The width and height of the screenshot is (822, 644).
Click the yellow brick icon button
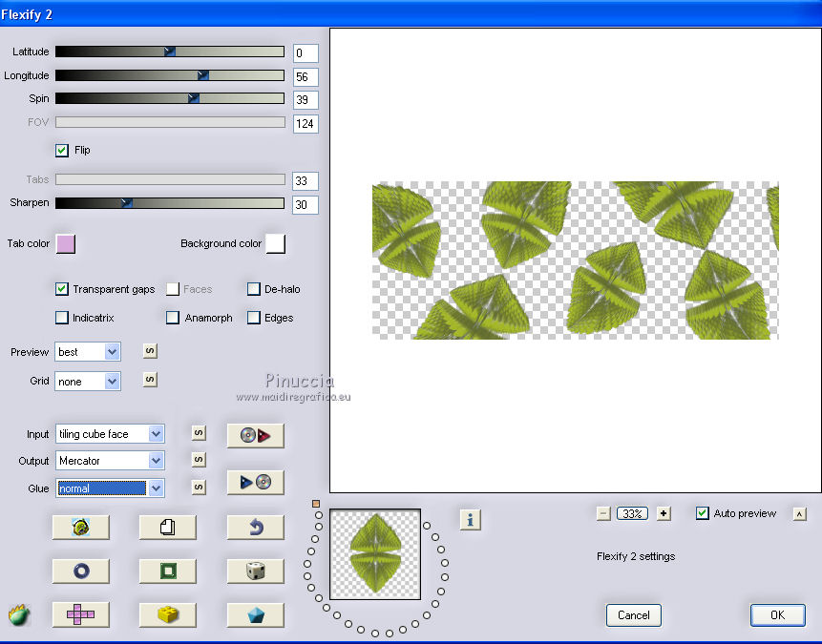168,614
